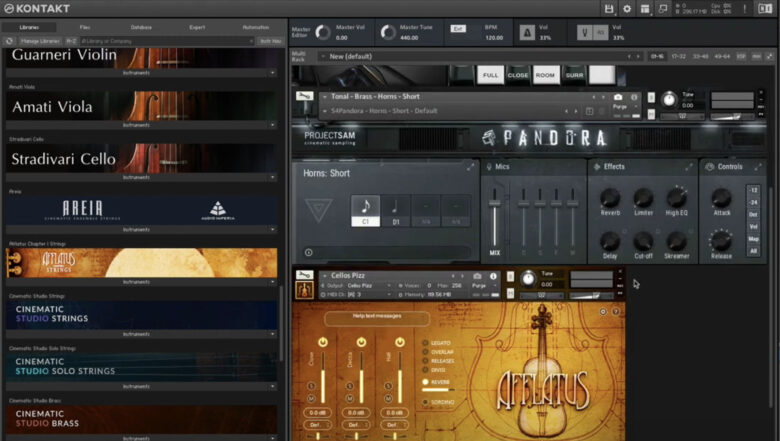
Task: Click info icon on Cellos Pizz header
Action: coord(493,276)
